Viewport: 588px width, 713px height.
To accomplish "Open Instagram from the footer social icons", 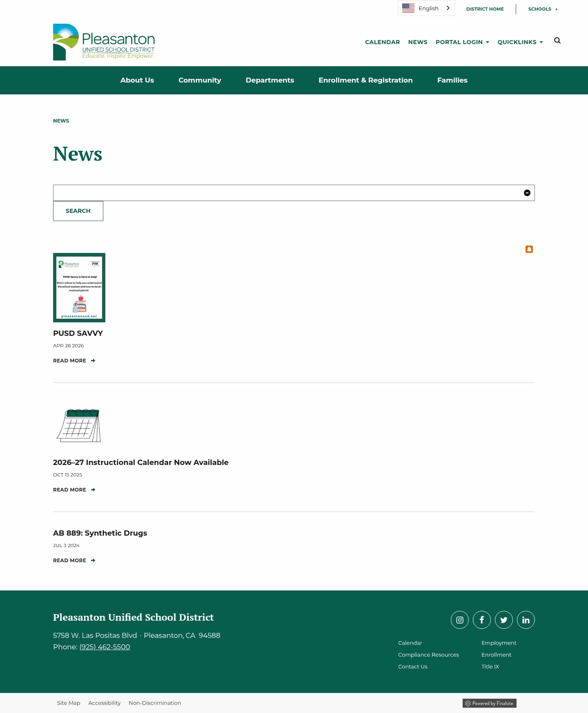I will pyautogui.click(x=460, y=620).
